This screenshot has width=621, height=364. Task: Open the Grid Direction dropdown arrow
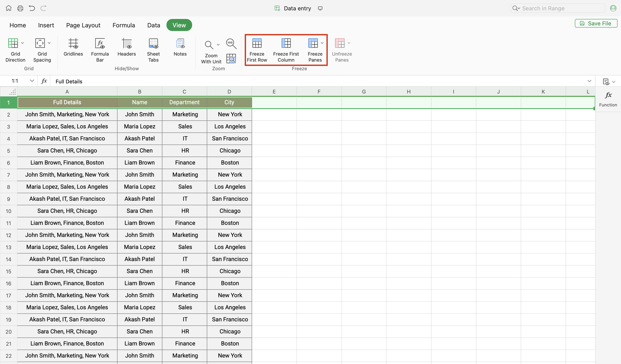(x=22, y=43)
